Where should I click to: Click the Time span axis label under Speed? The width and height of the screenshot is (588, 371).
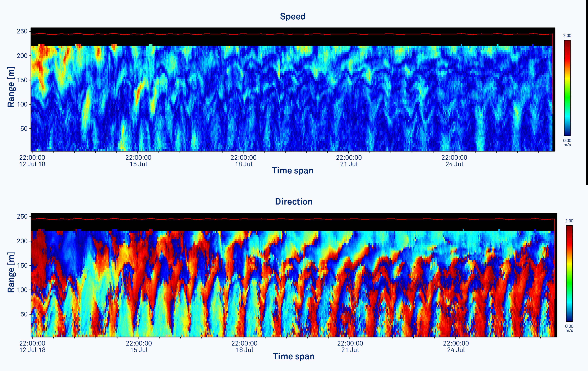click(293, 171)
